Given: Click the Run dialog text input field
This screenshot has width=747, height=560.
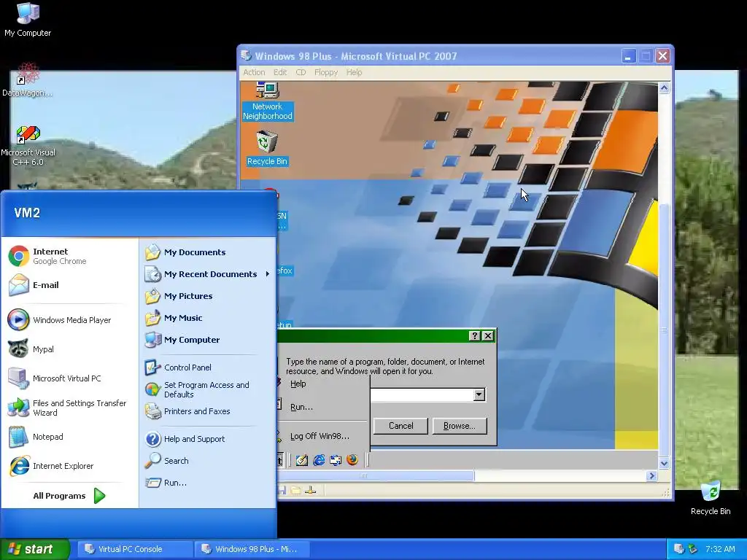Looking at the screenshot, I should pyautogui.click(x=422, y=394).
